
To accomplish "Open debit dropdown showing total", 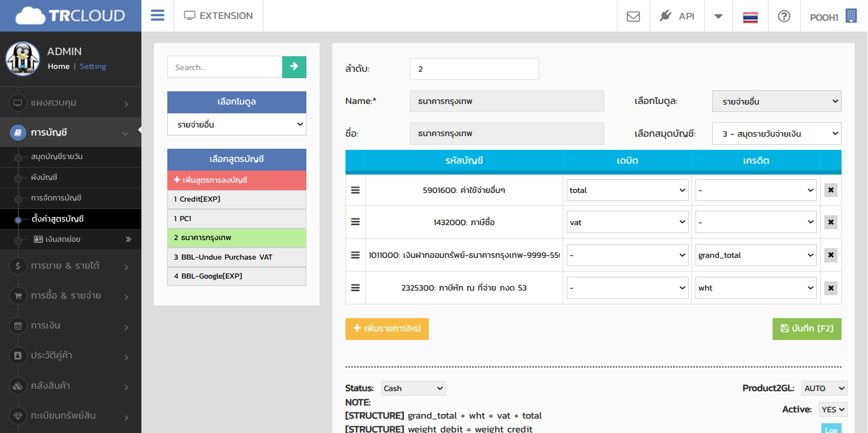I will (627, 190).
